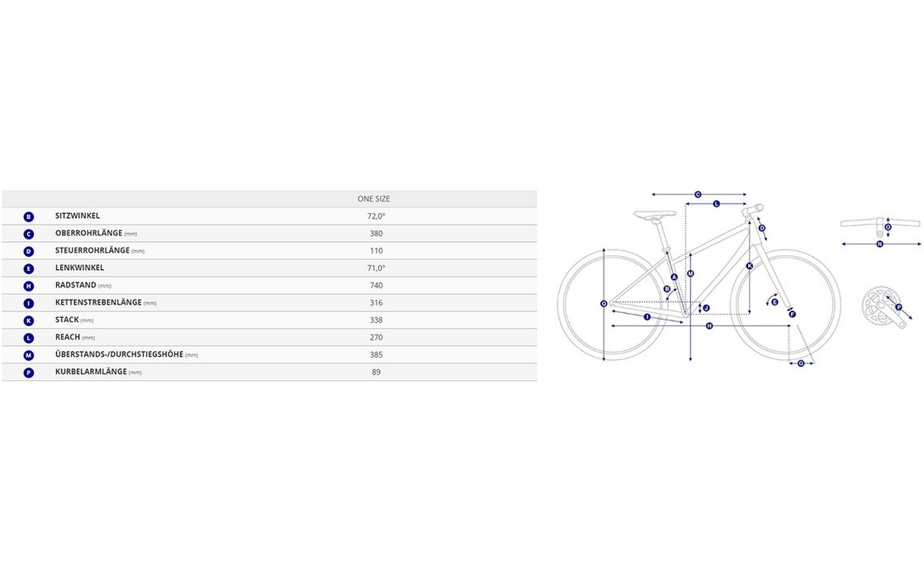This screenshot has height=569, width=924.
Task: Select marker P on the crankset drawing
Action: click(898, 308)
